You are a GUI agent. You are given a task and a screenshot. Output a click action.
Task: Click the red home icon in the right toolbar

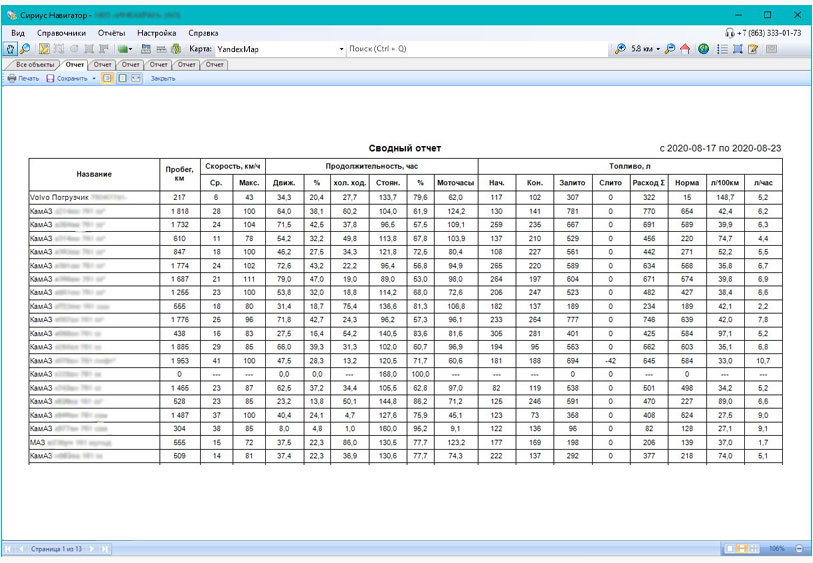[685, 48]
